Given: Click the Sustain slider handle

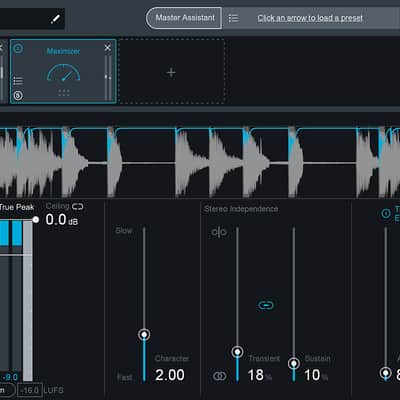Looking at the screenshot, I should pyautogui.click(x=294, y=363).
